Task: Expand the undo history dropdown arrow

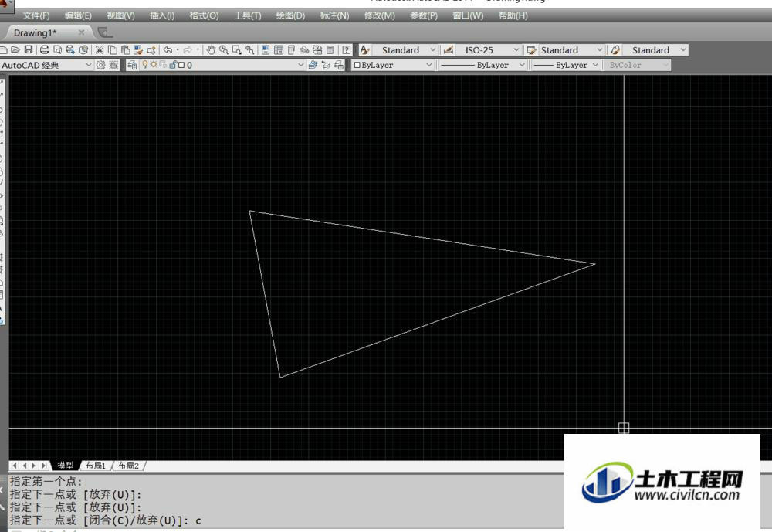Action: (178, 49)
